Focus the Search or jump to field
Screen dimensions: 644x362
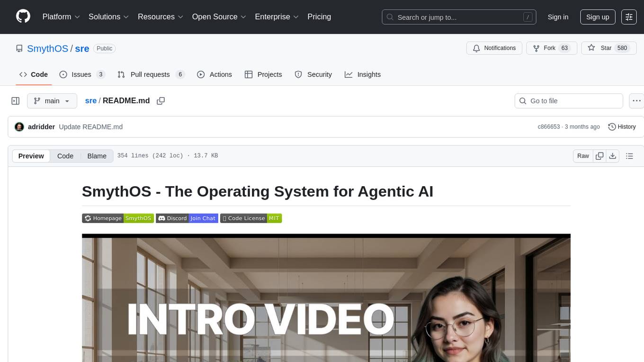459,17
